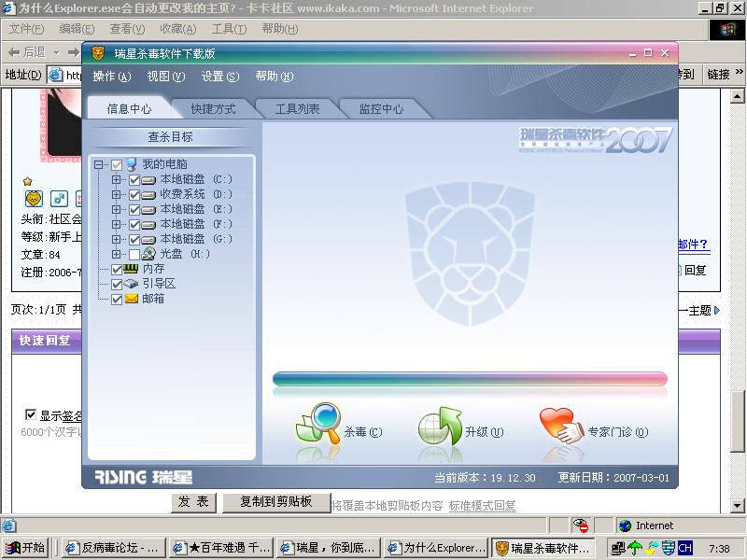Expand the C: drive node
This screenshot has width=747, height=560.
click(x=116, y=179)
